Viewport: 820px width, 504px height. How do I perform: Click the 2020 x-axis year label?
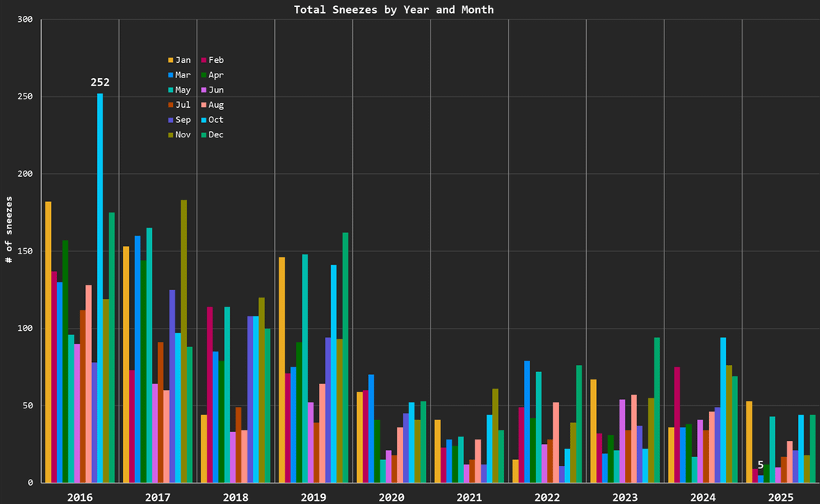pyautogui.click(x=391, y=497)
